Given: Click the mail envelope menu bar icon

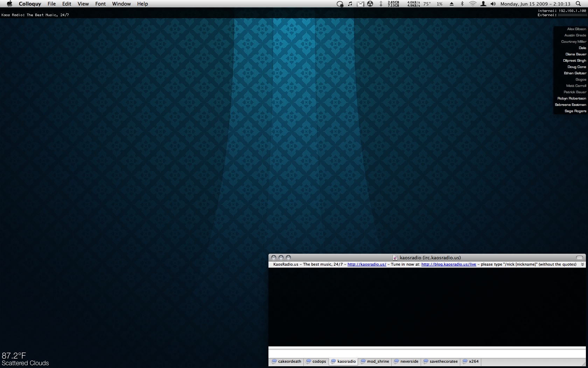Looking at the screenshot, I should click(x=360, y=4).
